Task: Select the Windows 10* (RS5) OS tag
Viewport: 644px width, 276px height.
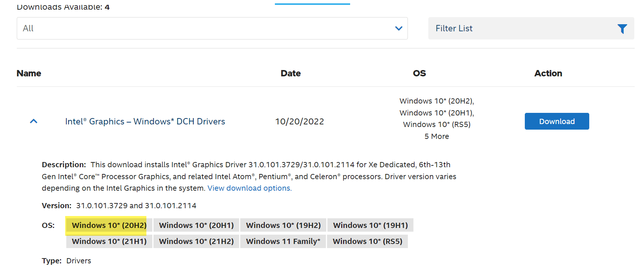Action: click(368, 241)
